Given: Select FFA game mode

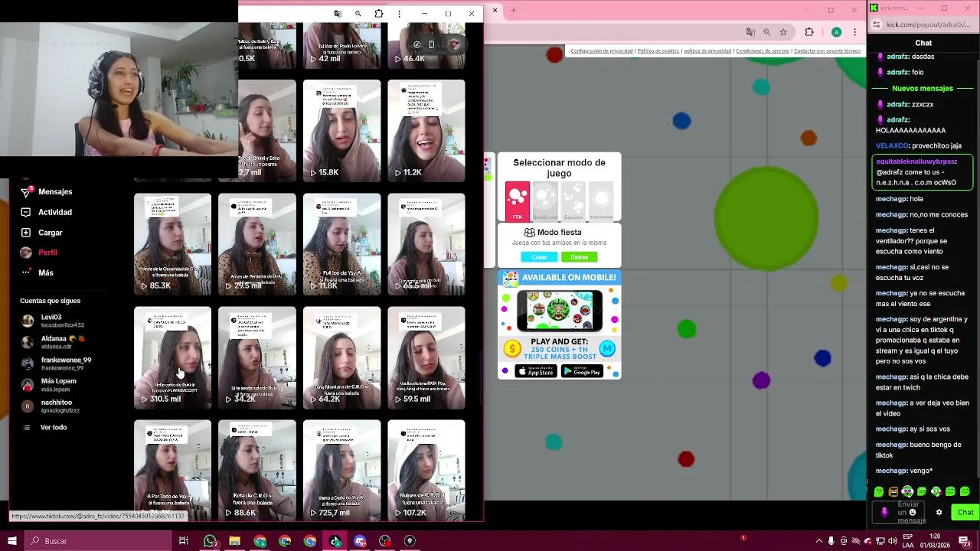Looking at the screenshot, I should click(518, 202).
